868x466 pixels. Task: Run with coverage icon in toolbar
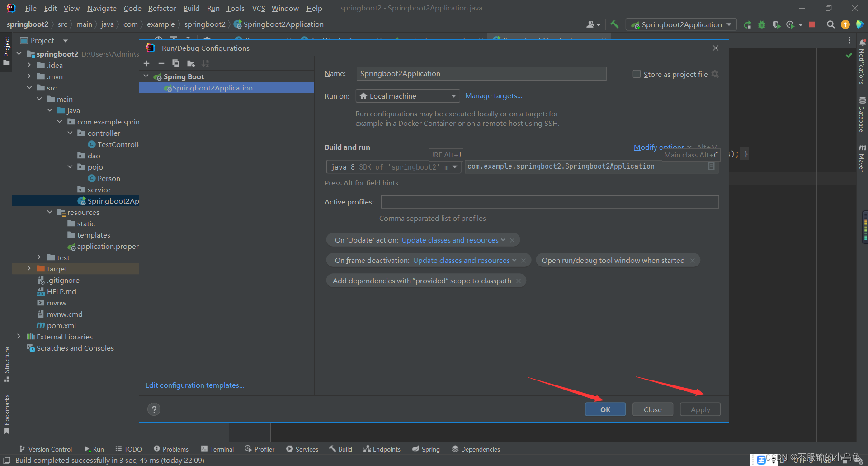click(776, 24)
